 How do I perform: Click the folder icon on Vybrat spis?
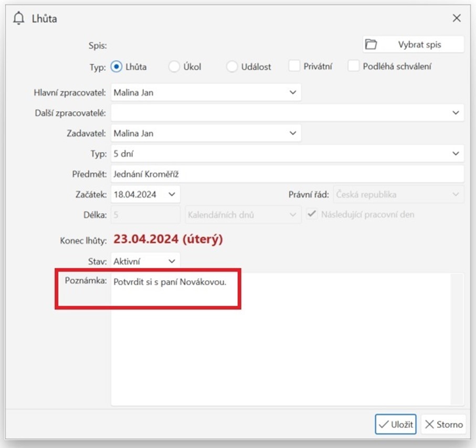[x=372, y=45]
